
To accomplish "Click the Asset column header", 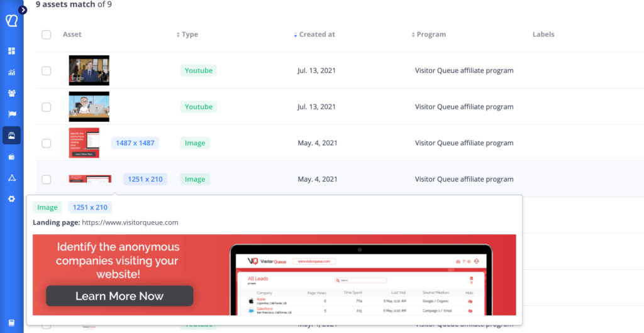I will pyautogui.click(x=72, y=35).
